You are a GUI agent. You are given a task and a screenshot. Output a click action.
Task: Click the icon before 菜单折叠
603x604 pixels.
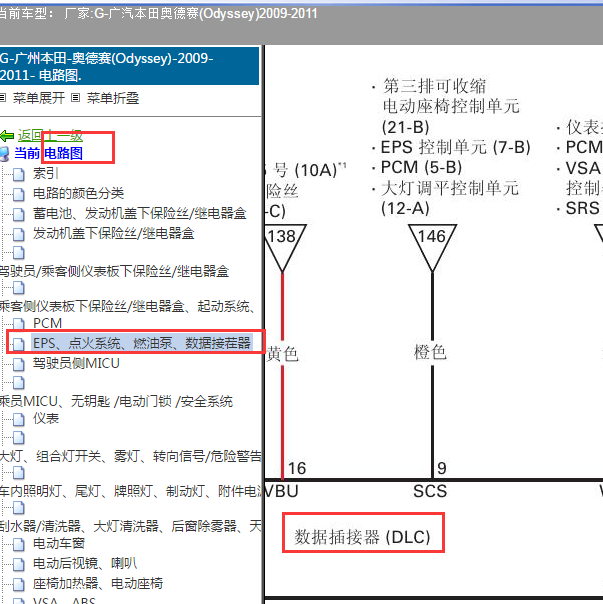pos(76,98)
